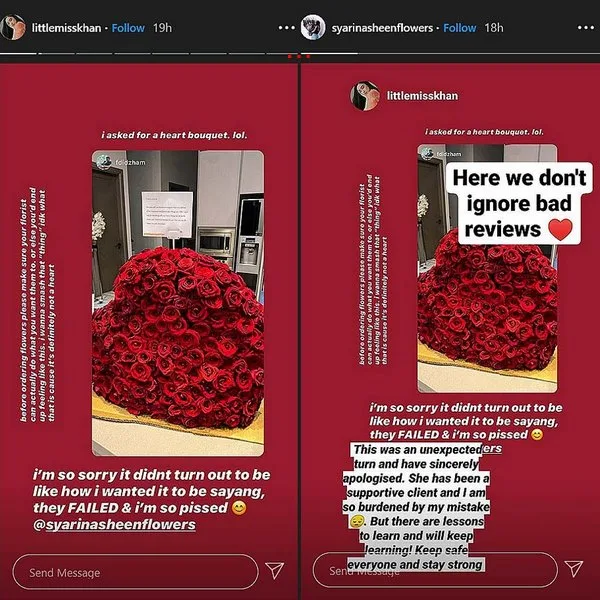Open littlemisskhan username in left header

(66, 28)
